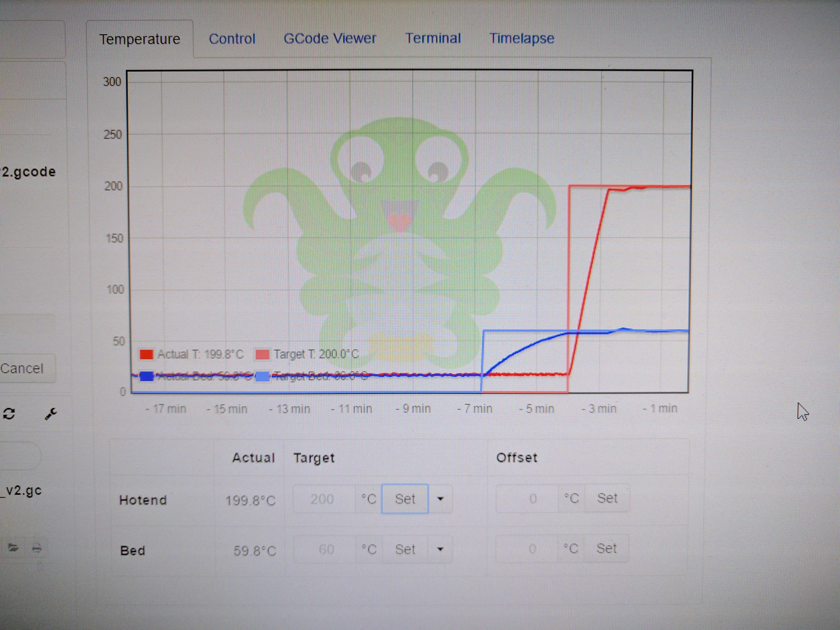840x630 pixels.
Task: Focus the Hotend target temperature field
Action: pos(323,499)
